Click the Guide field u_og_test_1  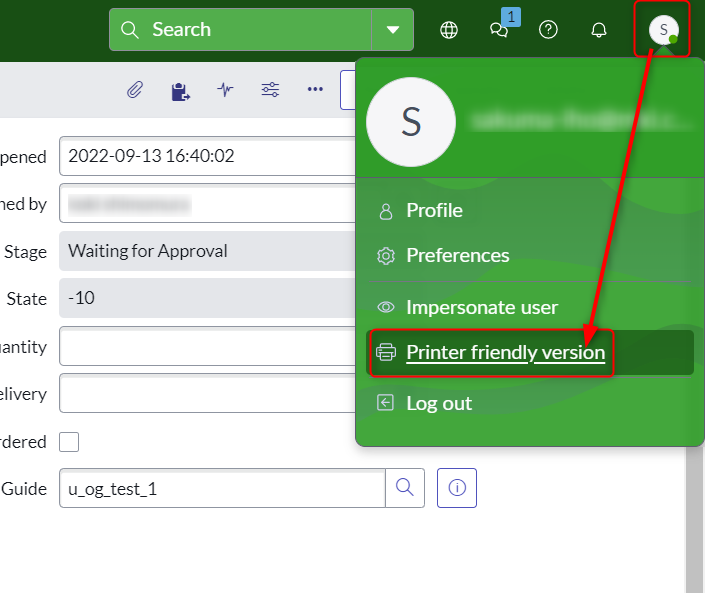[222, 488]
